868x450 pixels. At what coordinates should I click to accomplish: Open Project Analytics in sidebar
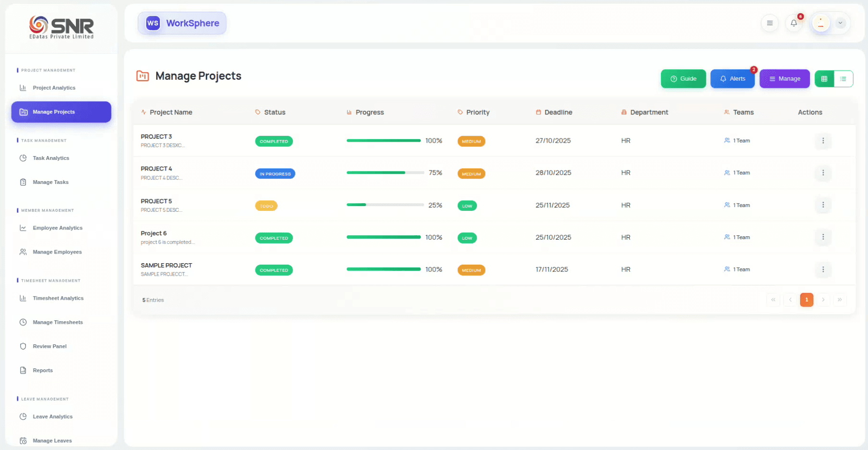click(54, 88)
